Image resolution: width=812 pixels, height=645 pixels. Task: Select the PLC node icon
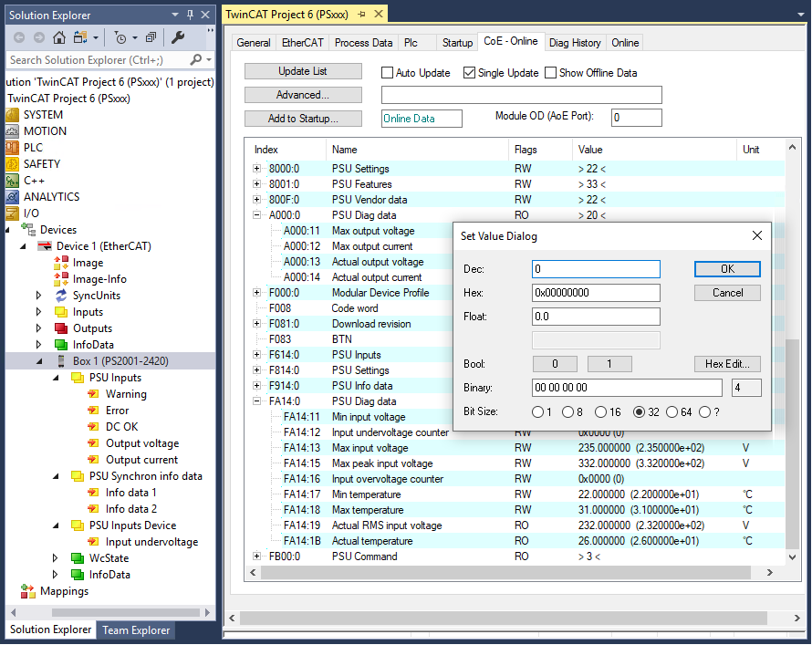13,148
